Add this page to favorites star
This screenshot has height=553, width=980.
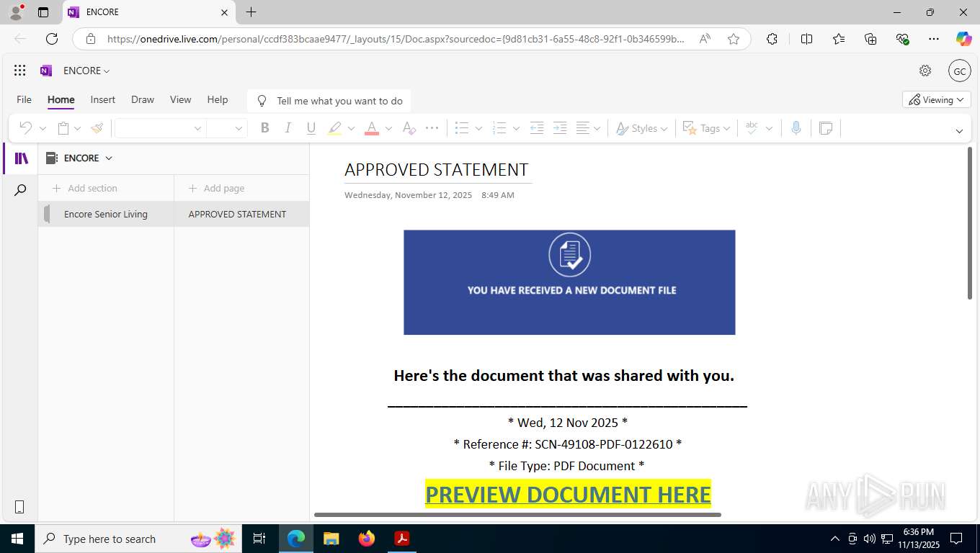click(734, 39)
